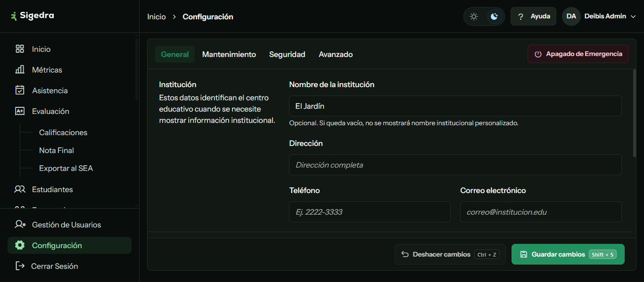Click the Nombre de la institución field

pos(455,106)
